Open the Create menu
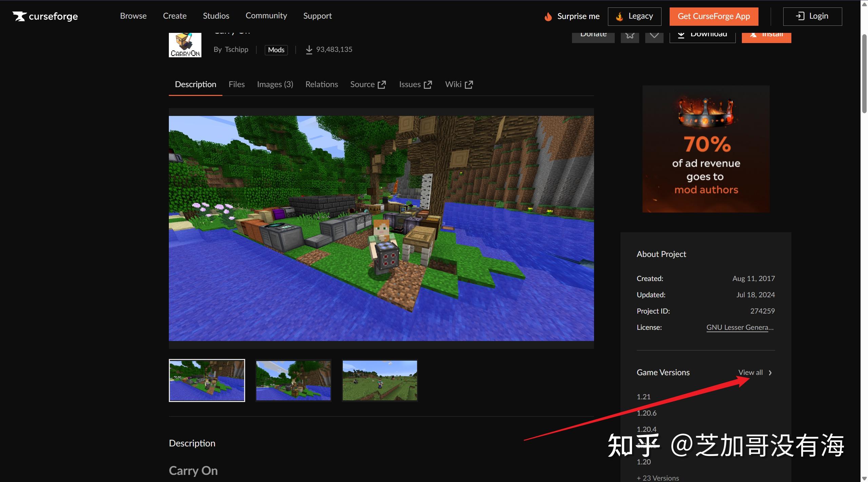The image size is (868, 482). click(x=175, y=16)
